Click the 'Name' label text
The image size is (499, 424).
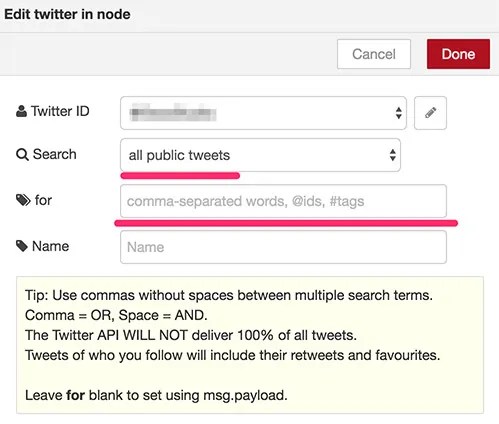51,246
